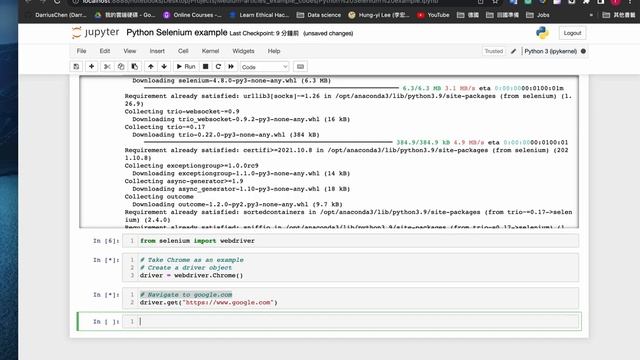640x360 pixels.
Task: Move selected cell up arrow
Action: coord(151,67)
